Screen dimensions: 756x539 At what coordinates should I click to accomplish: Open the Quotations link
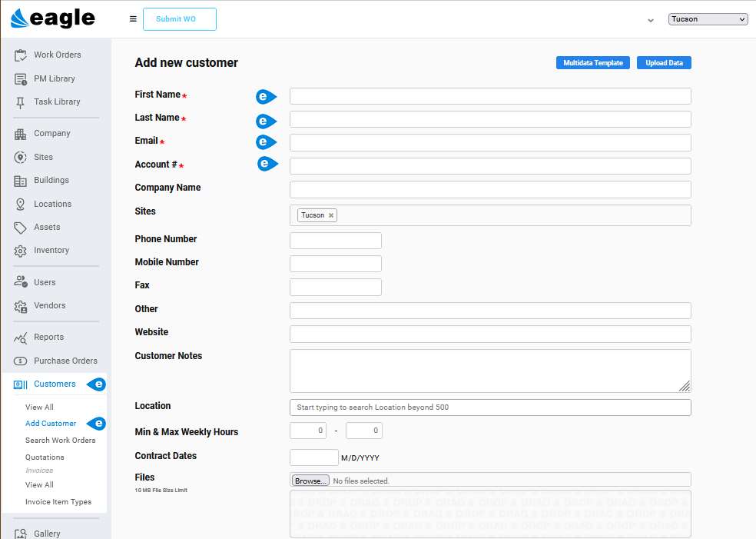45,457
